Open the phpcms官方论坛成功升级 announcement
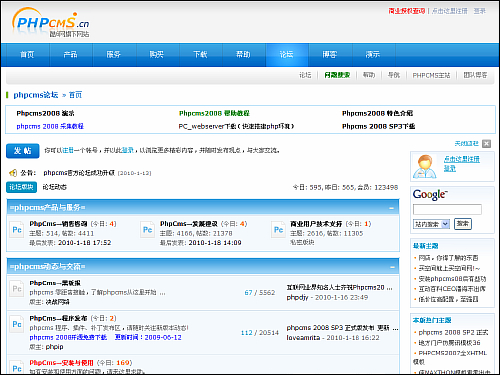 click(79, 173)
